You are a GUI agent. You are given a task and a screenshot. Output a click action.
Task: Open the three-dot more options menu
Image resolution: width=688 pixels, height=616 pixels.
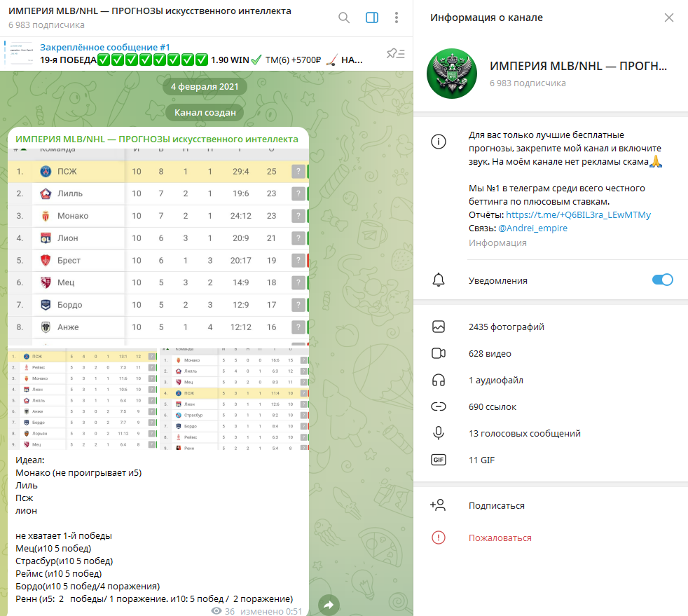tap(397, 18)
